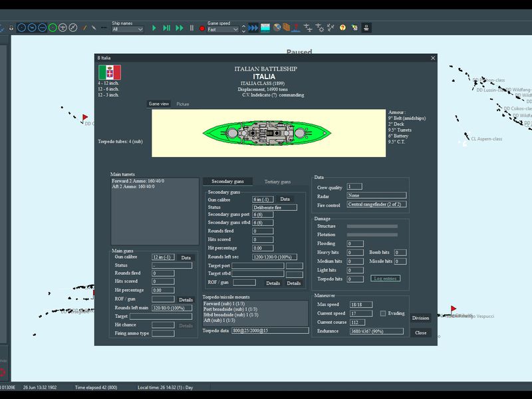Image resolution: width=532 pixels, height=399 pixels.
Task: Select Aft (sub) 1 (1/3) torpedo mount
Action: (255, 321)
